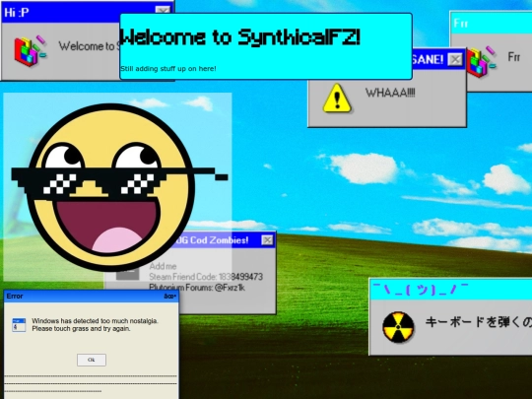
Task: Click the Error dialog title bar
Action: point(91,297)
